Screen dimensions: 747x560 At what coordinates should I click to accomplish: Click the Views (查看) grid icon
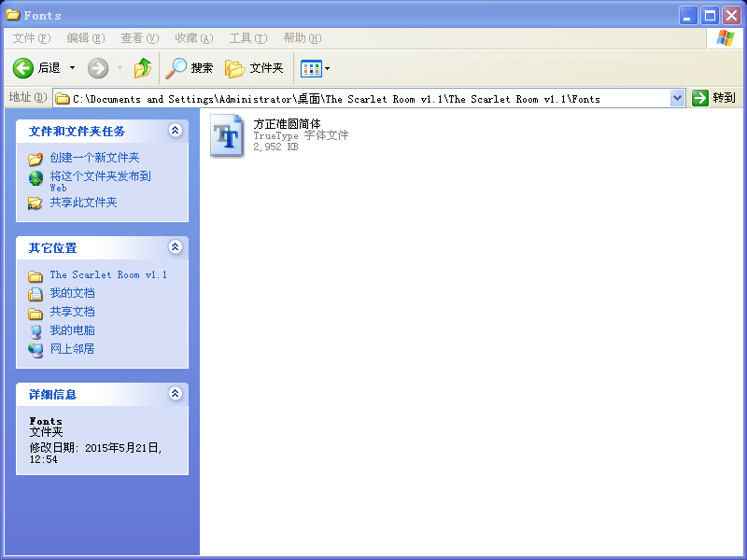[312, 68]
